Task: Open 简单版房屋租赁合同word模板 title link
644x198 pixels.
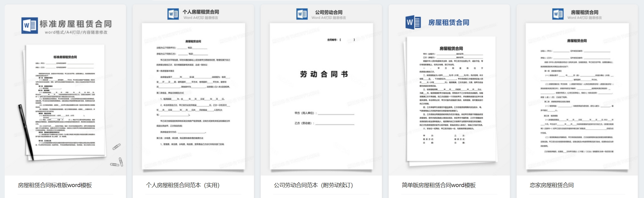Action: tap(439, 185)
